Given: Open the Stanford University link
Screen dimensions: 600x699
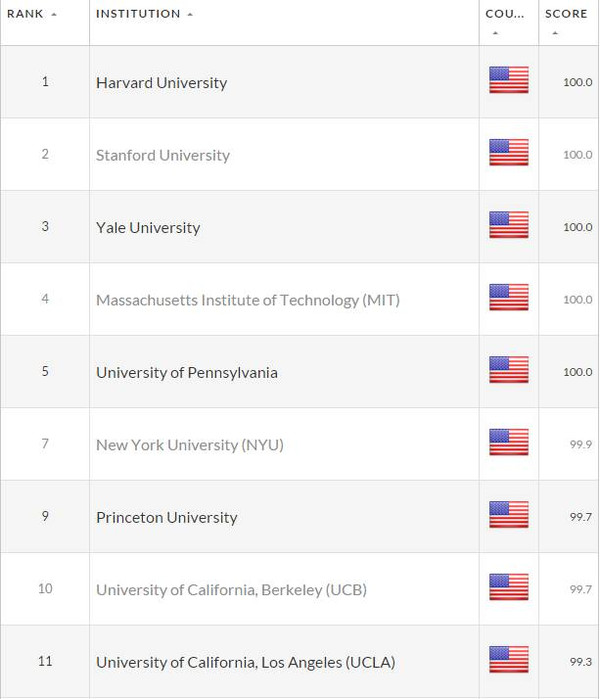Looking at the screenshot, I should coord(163,155).
